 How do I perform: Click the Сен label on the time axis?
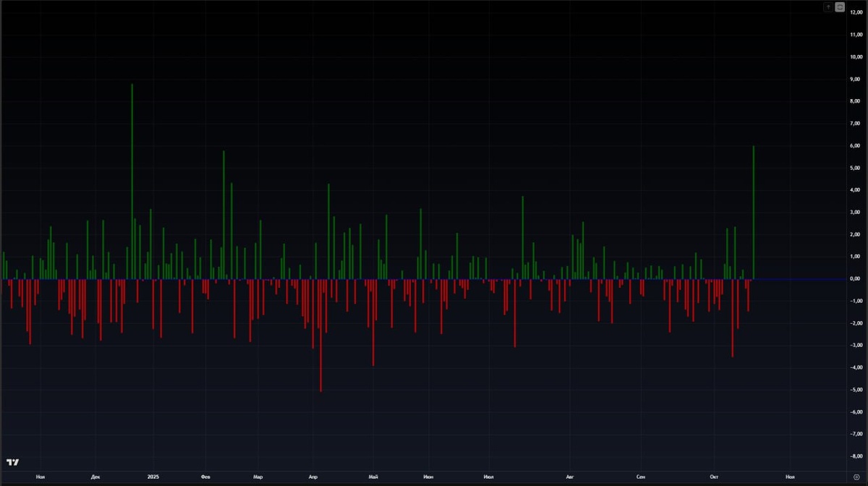pos(641,477)
